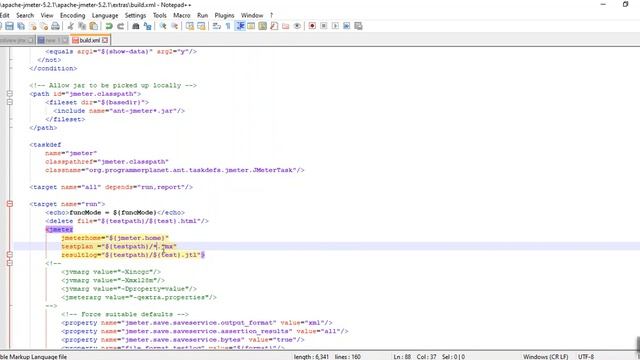Viewport: 640px width, 360px height.
Task: Click the Stop Recording macro icon
Action: point(324,26)
